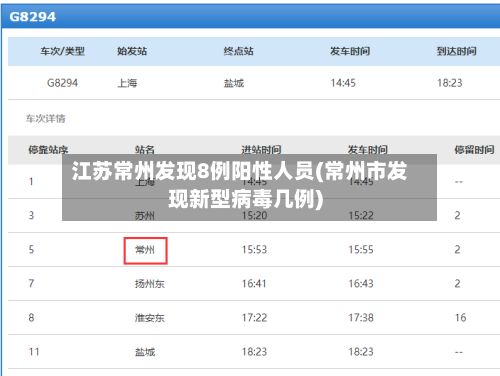Click the 车次详情 section label

[x=46, y=119]
